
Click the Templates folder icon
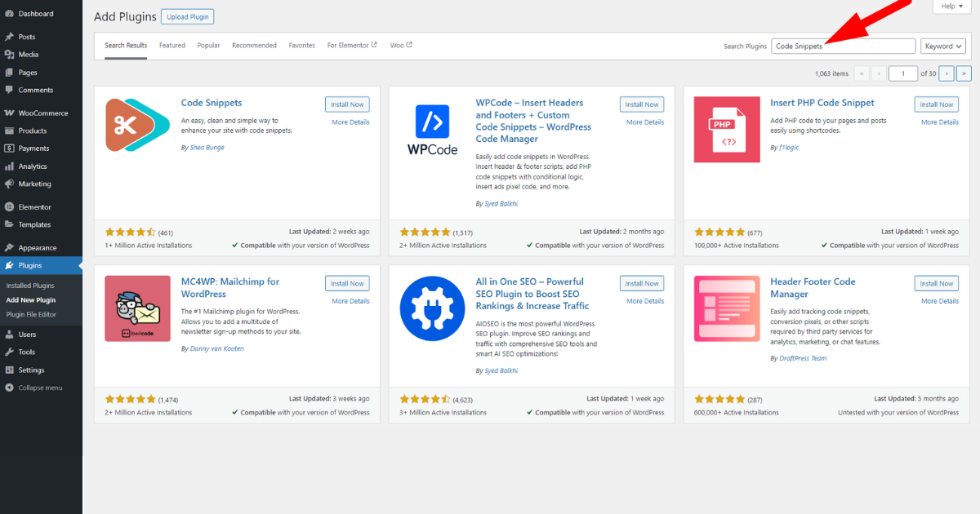tap(9, 225)
